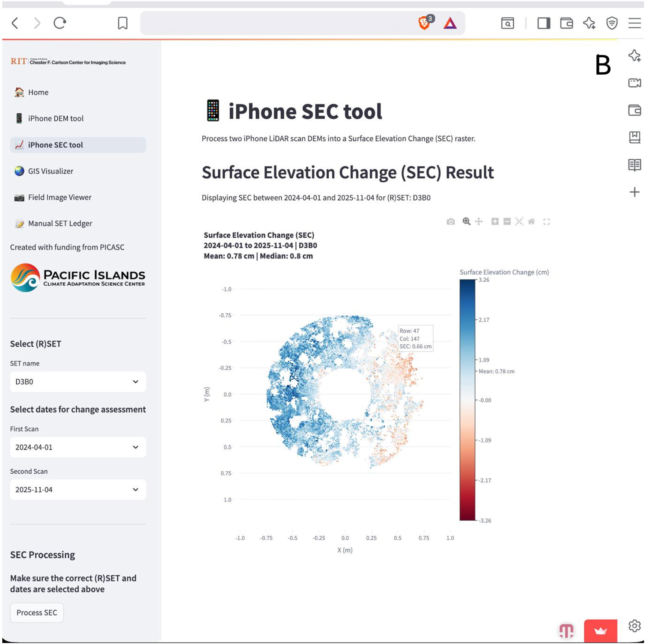Screen dimensions: 646x644
Task: Download plot as PNG with camera icon
Action: click(x=450, y=222)
